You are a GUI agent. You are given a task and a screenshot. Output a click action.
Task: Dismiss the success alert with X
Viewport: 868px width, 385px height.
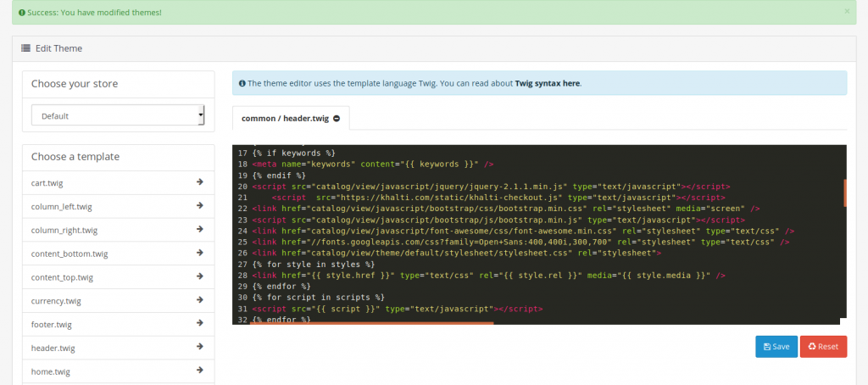(847, 12)
